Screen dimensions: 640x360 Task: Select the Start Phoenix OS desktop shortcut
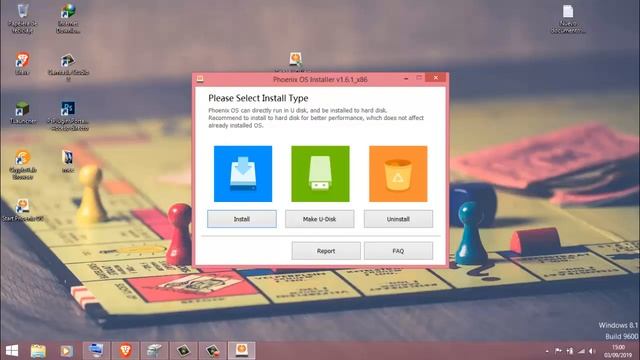point(23,210)
